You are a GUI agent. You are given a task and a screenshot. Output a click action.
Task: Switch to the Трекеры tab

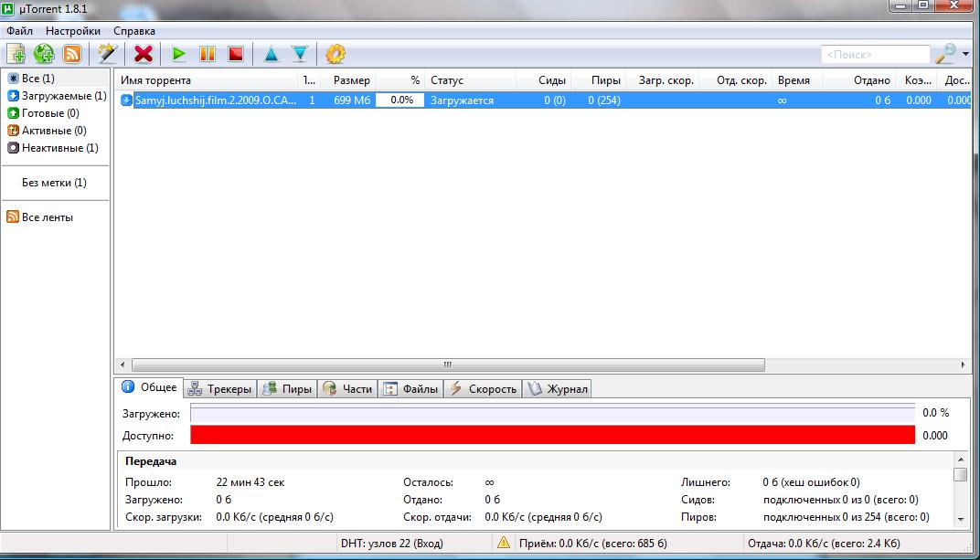coord(220,389)
